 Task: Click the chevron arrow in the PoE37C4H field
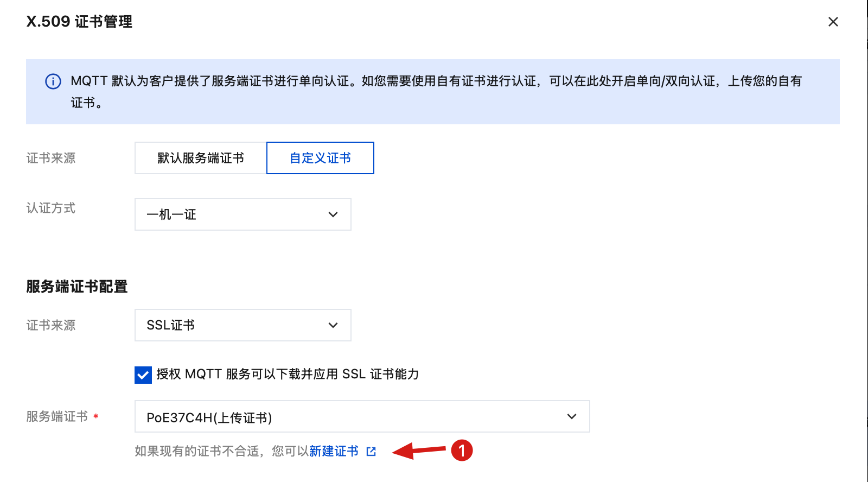pyautogui.click(x=571, y=416)
